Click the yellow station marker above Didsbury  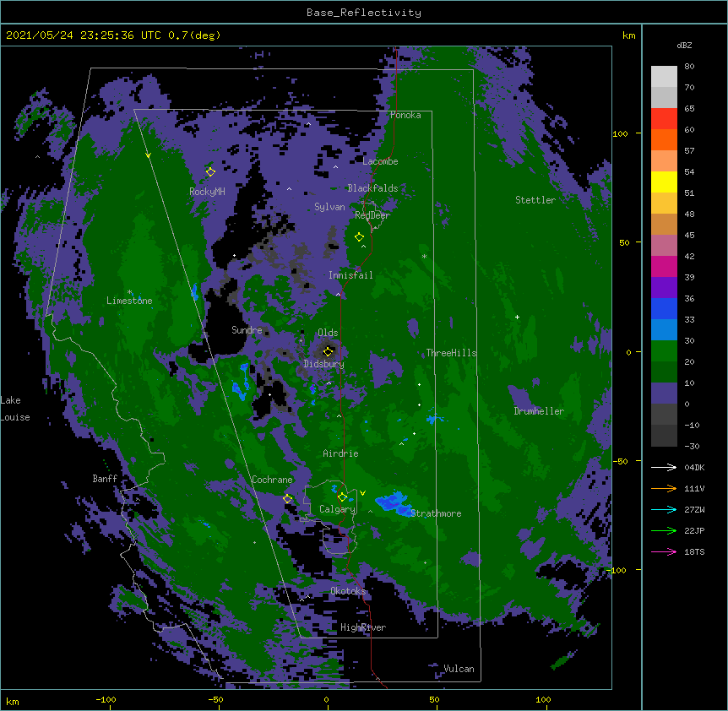pyautogui.click(x=328, y=351)
